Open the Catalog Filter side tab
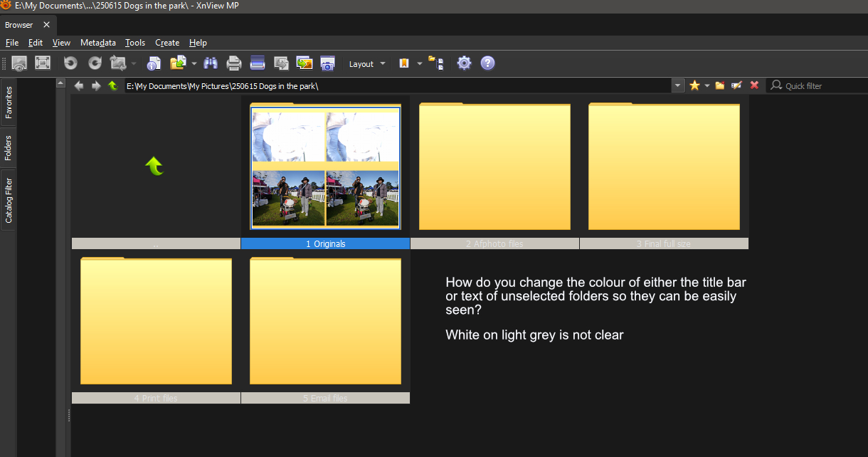Screen dimensions: 868x457 click(9, 200)
